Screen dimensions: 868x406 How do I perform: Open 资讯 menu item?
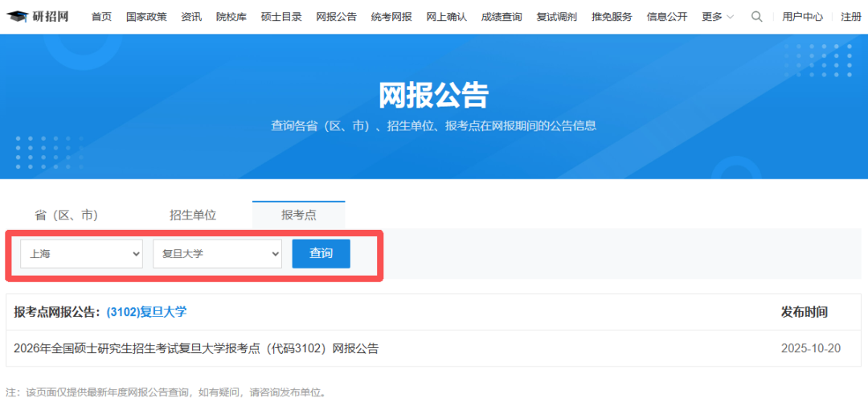point(191,17)
